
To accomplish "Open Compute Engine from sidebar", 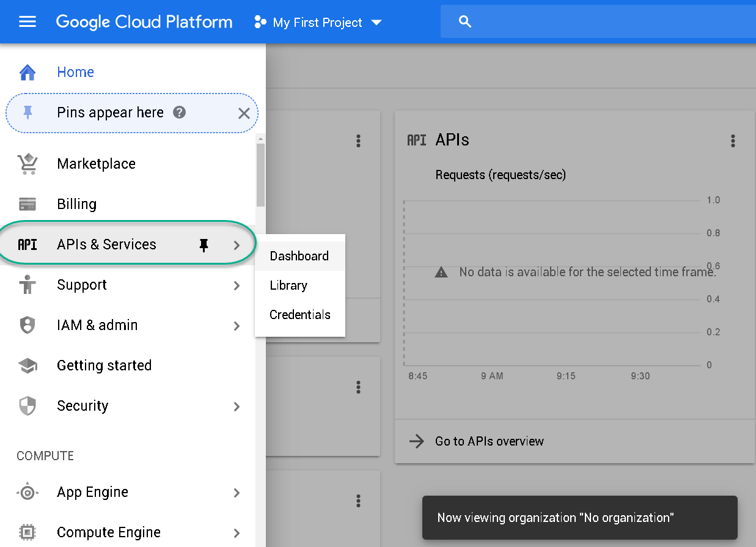I will (109, 532).
